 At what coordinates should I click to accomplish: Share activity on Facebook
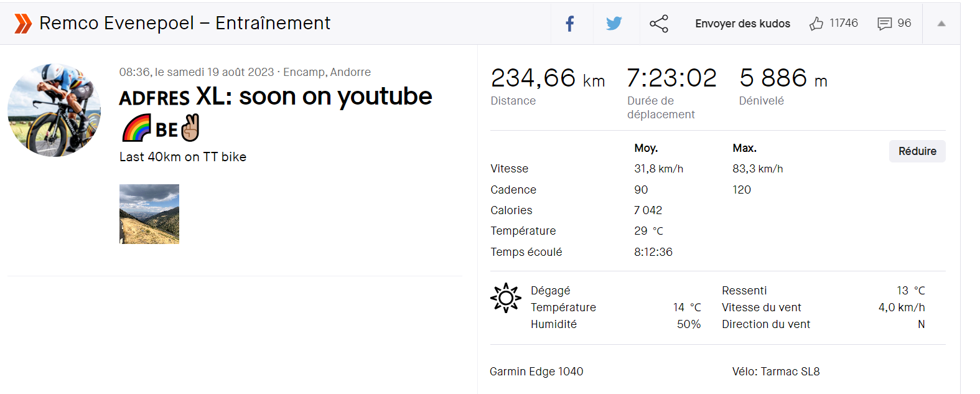coord(569,24)
